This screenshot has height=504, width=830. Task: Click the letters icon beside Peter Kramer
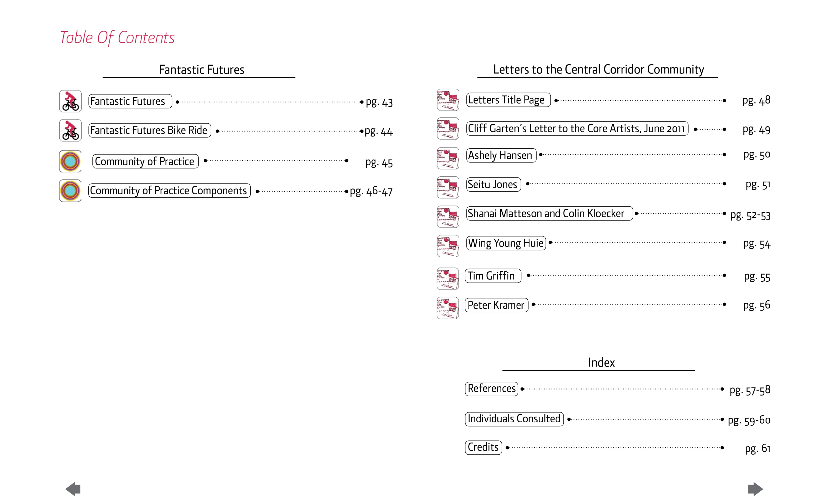point(448,308)
